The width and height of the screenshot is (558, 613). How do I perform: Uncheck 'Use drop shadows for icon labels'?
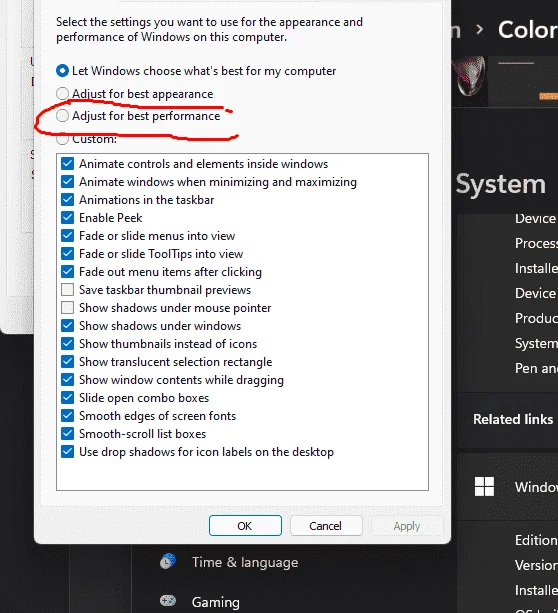click(x=67, y=452)
